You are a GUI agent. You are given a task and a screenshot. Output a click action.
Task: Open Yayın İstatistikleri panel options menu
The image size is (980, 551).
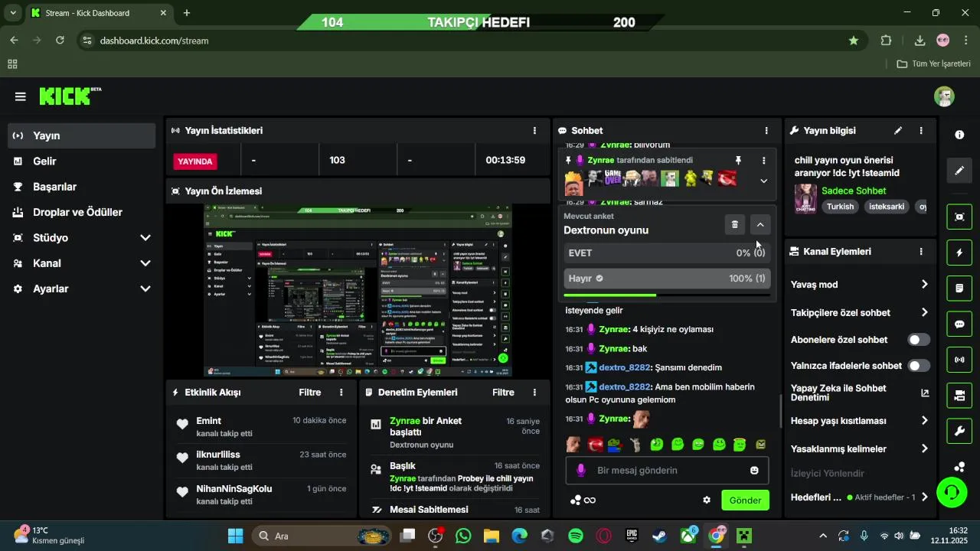pos(534,131)
